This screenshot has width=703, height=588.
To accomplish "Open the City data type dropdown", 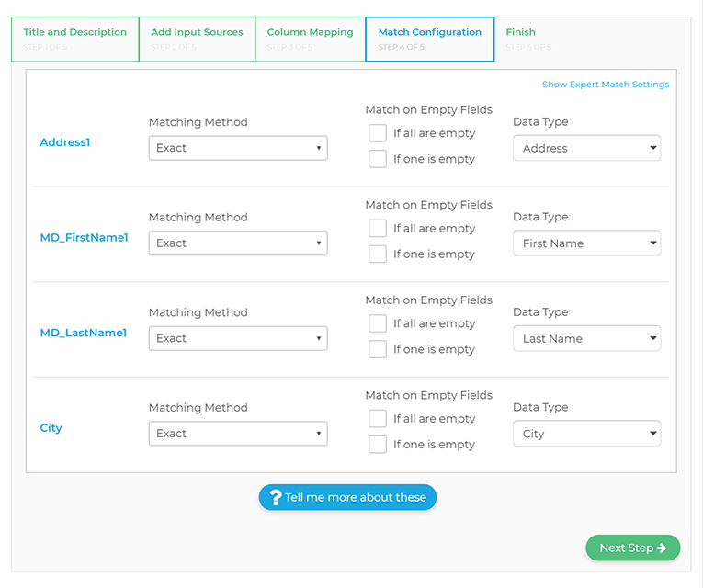I will 586,434.
